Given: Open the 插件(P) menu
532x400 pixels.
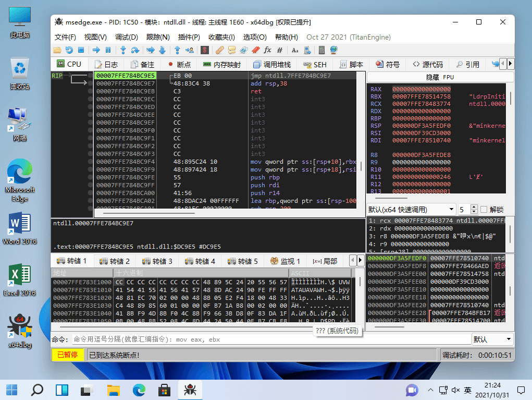Looking at the screenshot, I should click(x=189, y=37).
